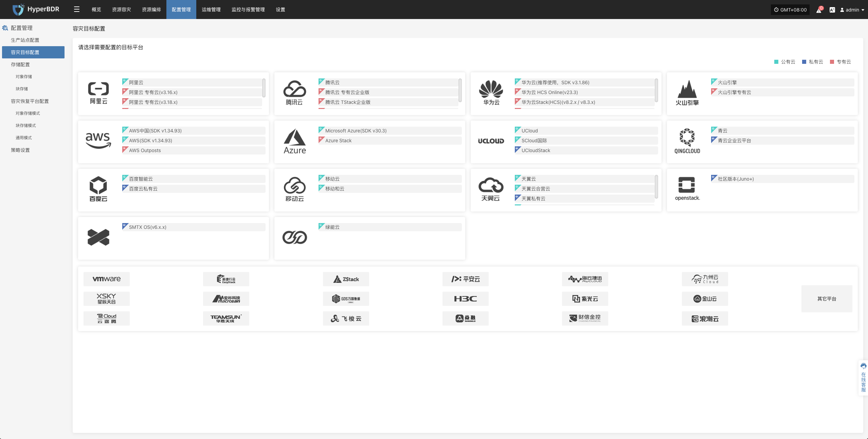Select 生产站点配置 in sidebar
This screenshot has width=868, height=439.
(x=33, y=40)
